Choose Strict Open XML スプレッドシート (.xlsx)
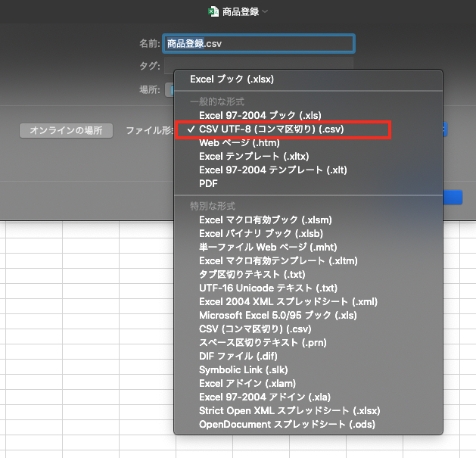This screenshot has height=458, width=476. pyautogui.click(x=289, y=411)
